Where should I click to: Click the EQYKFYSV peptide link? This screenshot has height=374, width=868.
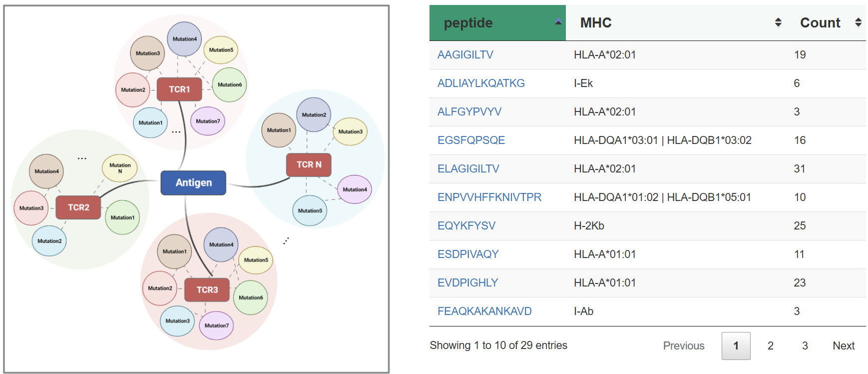(x=466, y=226)
